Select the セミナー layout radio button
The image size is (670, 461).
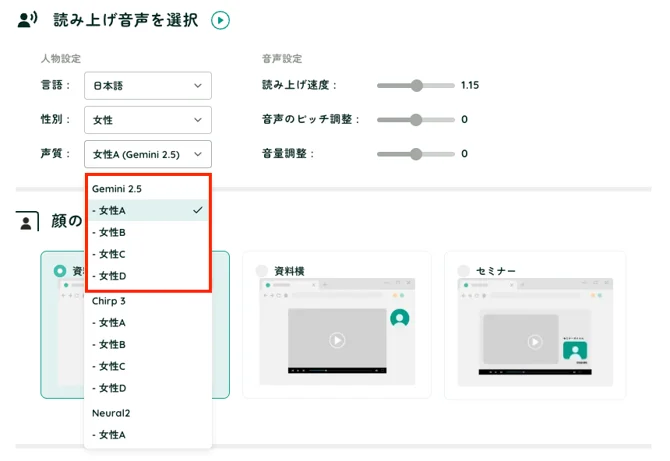tap(463, 271)
